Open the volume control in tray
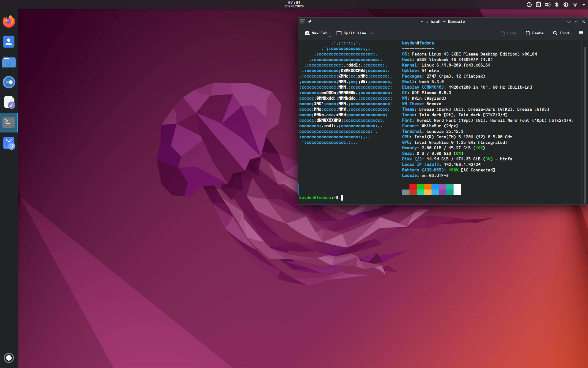588x368 pixels. pos(547,5)
